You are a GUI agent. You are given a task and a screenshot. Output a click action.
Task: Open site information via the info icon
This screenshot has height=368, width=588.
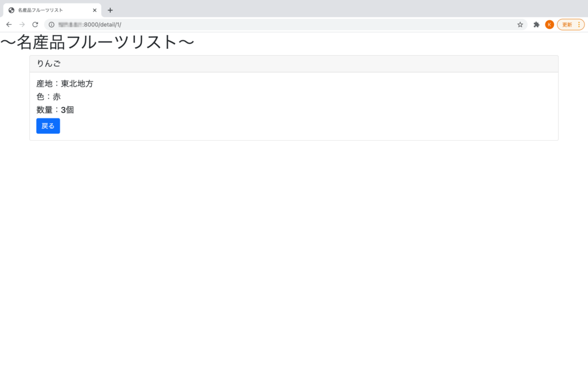(x=52, y=25)
